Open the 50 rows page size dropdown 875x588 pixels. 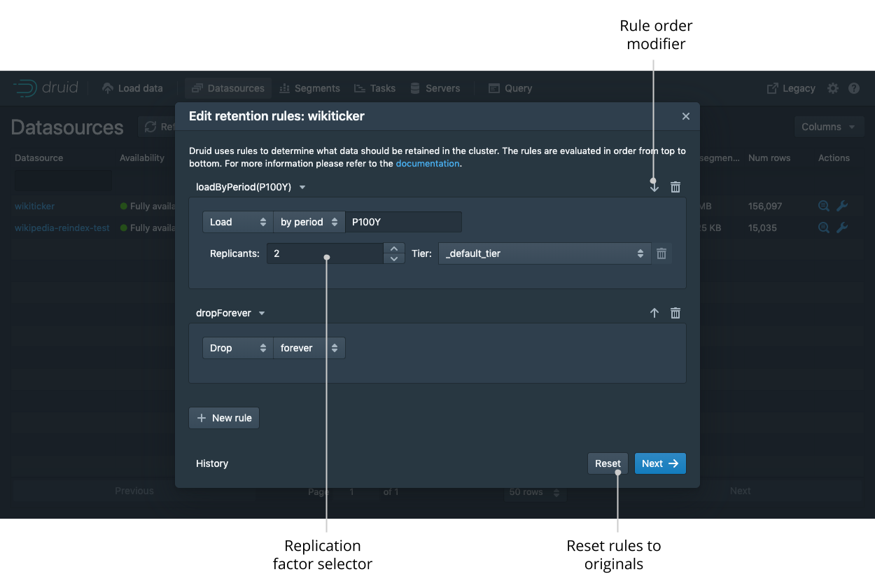535,492
